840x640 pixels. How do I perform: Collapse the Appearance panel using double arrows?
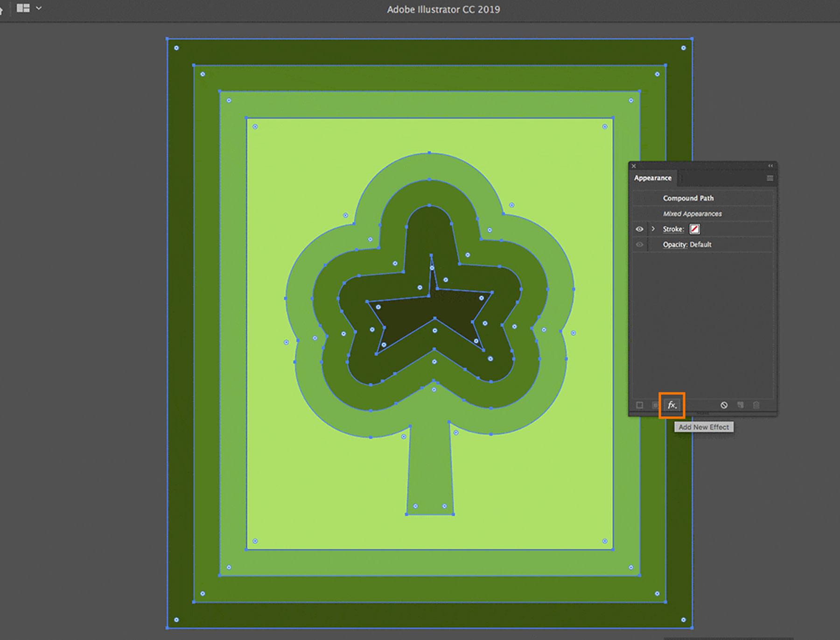[770, 166]
